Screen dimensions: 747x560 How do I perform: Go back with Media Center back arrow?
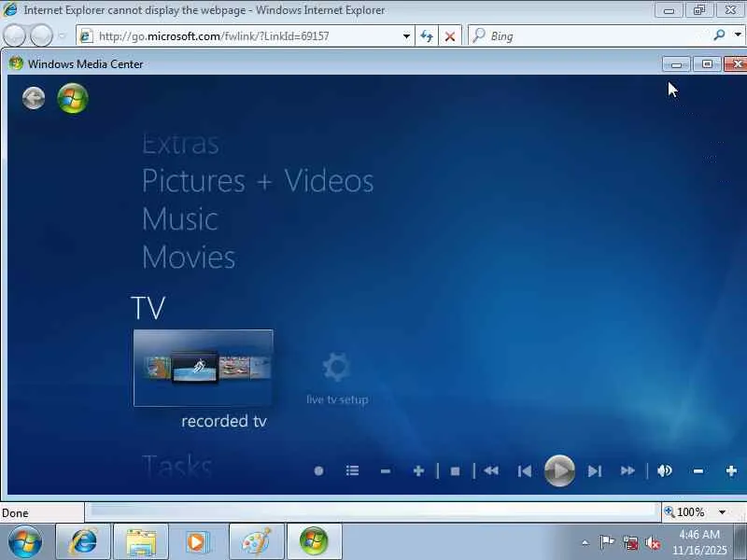[34, 99]
